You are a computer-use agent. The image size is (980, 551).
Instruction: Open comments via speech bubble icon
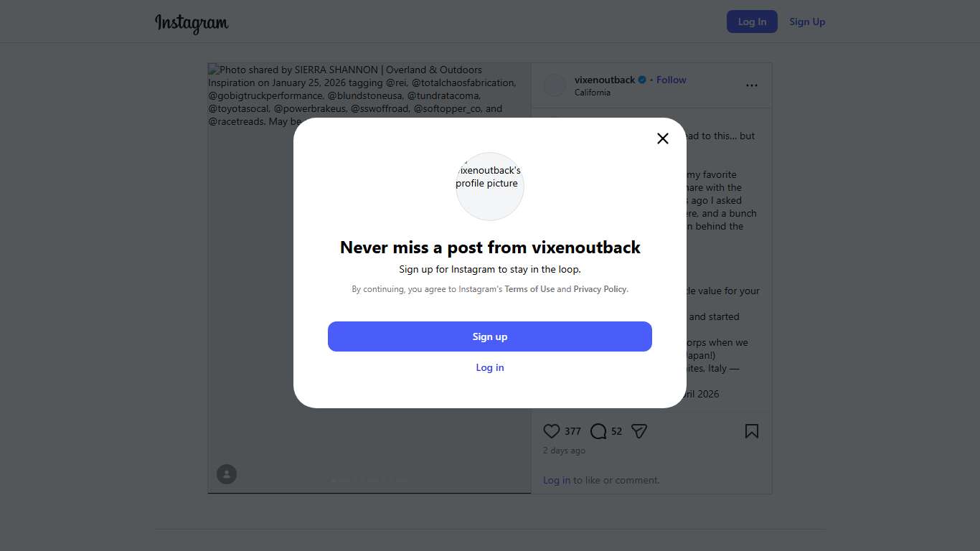coord(598,431)
